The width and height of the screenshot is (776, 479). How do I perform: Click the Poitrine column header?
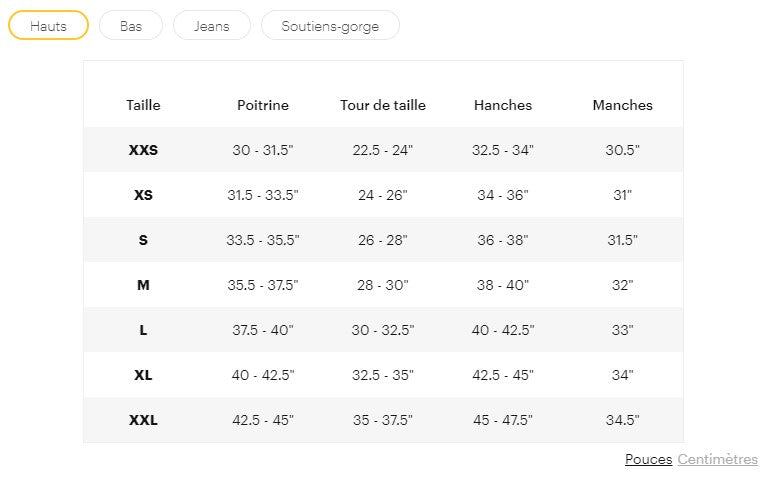pos(263,105)
